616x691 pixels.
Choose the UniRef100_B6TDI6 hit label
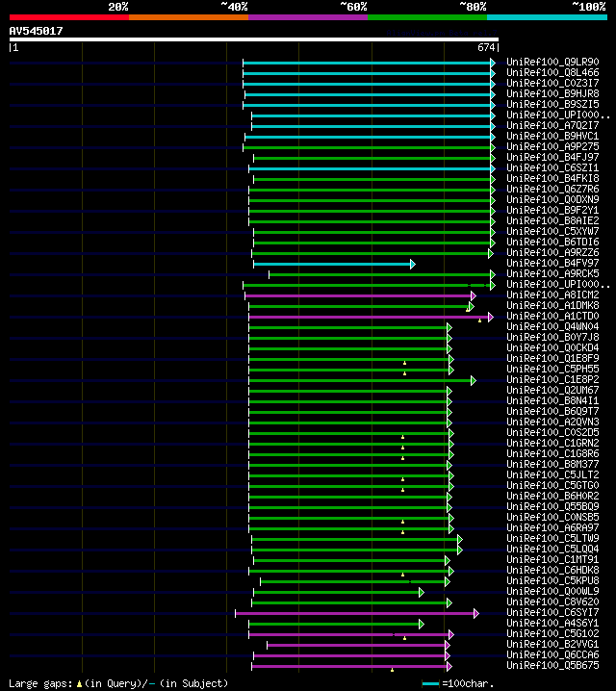pyautogui.click(x=552, y=242)
